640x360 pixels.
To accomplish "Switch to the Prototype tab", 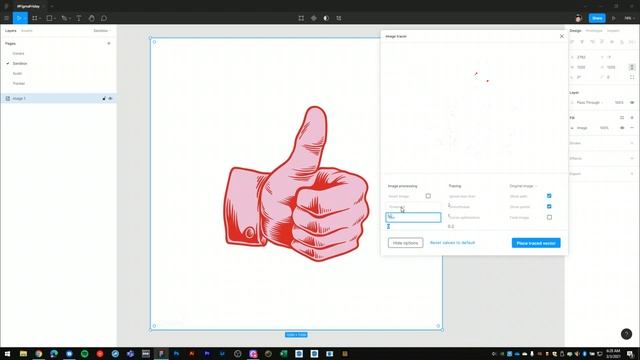I will click(594, 31).
